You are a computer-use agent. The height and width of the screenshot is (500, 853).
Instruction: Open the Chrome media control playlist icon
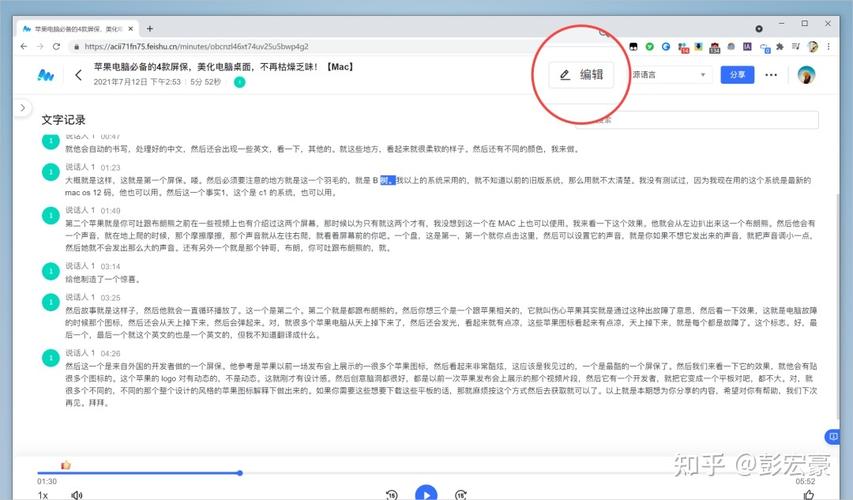click(796, 47)
